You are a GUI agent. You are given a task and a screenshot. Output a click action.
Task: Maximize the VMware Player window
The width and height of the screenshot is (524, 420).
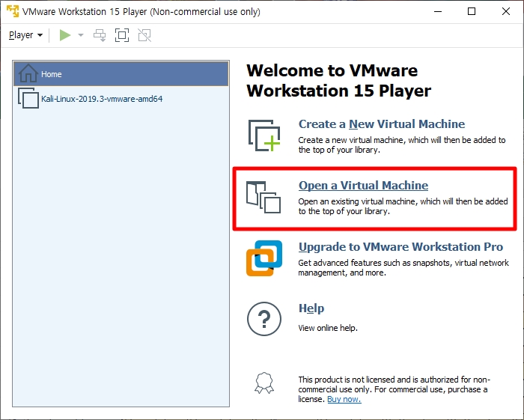click(472, 11)
